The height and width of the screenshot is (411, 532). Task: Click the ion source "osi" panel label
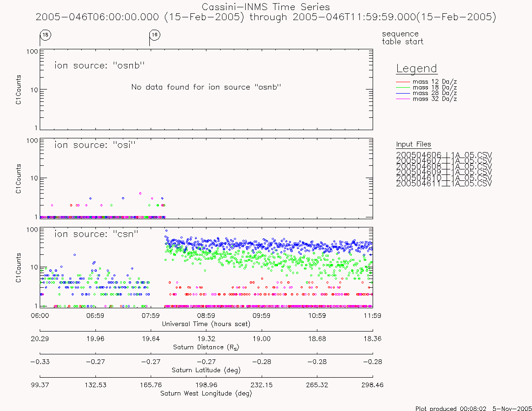point(95,145)
